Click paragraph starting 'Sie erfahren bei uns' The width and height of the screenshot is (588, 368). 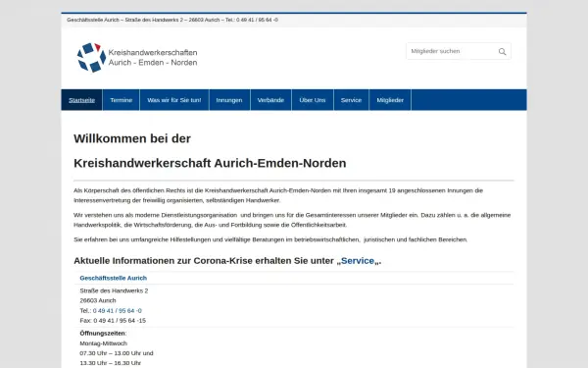point(270,239)
